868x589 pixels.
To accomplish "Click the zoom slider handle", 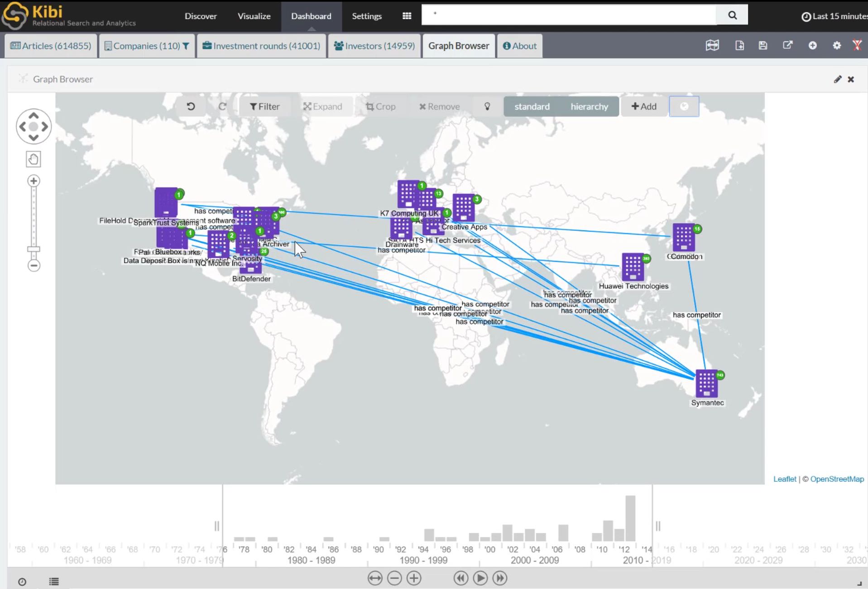I will point(34,249).
